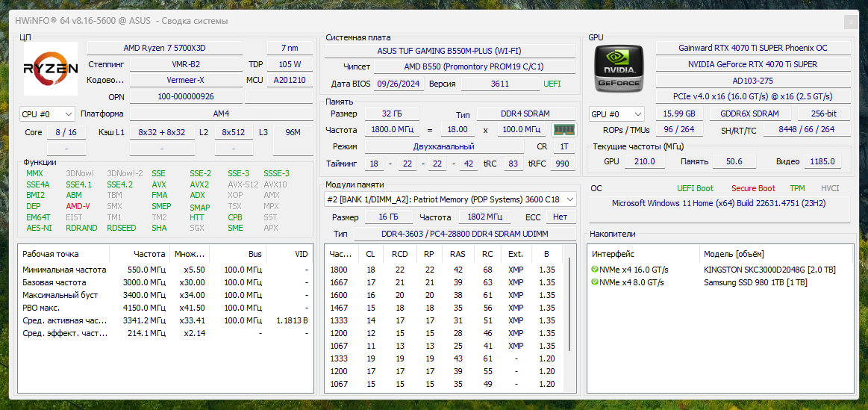Click the BIOS version 3611 field
868x410 pixels.
500,84
